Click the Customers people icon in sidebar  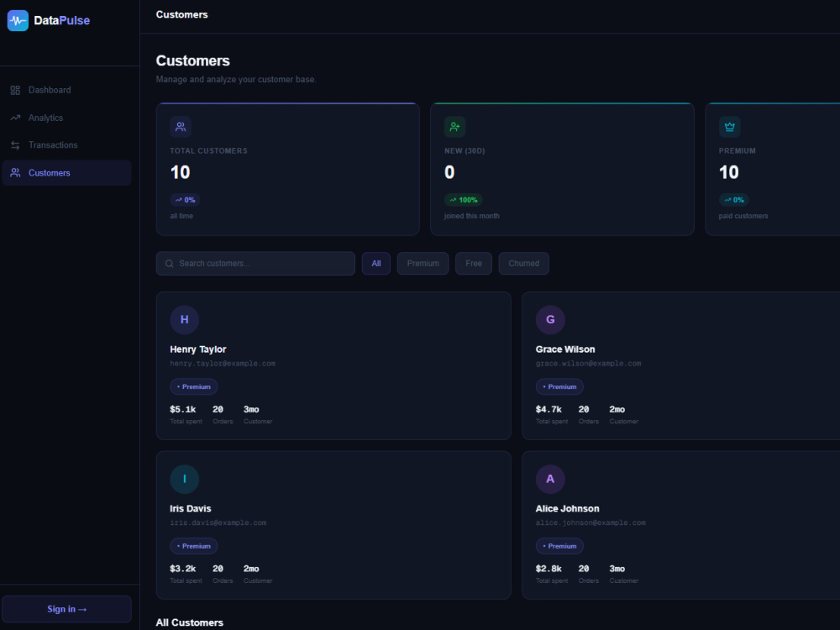click(x=15, y=172)
